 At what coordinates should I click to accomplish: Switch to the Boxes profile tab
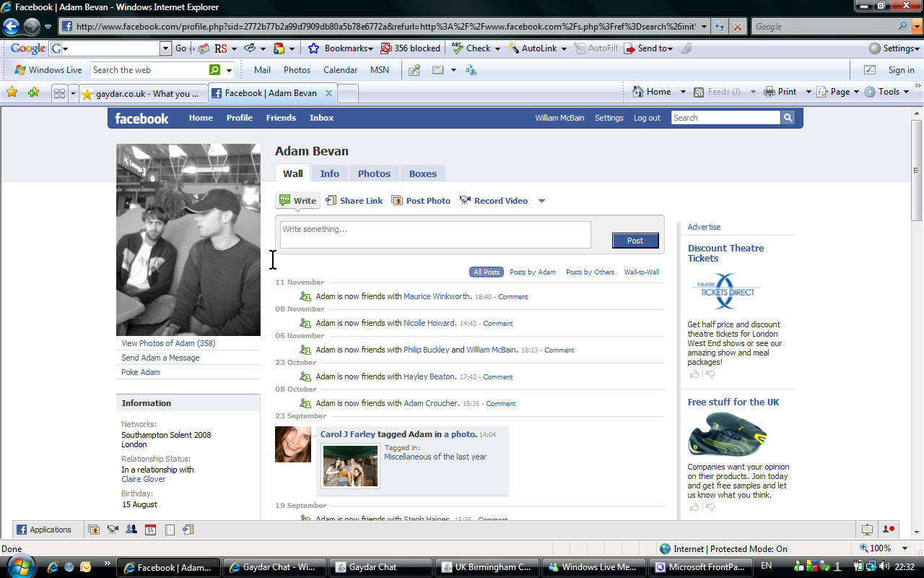tap(423, 173)
